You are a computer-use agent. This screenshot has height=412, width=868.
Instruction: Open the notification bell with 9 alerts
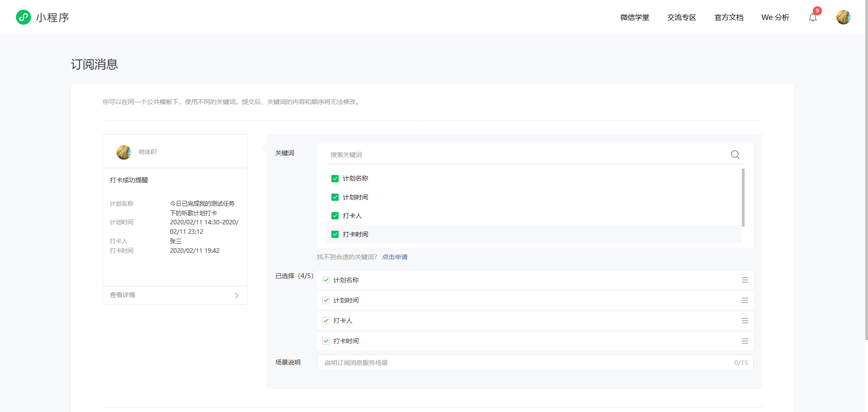click(x=813, y=18)
